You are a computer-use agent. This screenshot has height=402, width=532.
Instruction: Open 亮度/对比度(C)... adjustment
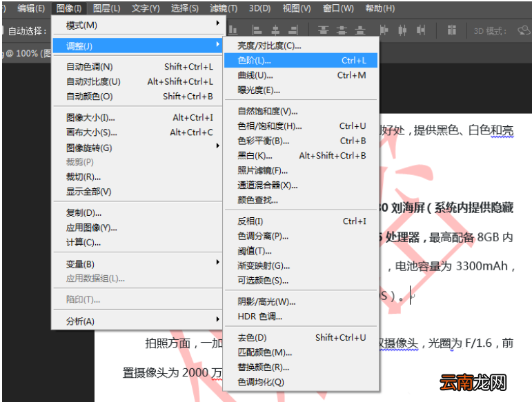click(x=301, y=46)
